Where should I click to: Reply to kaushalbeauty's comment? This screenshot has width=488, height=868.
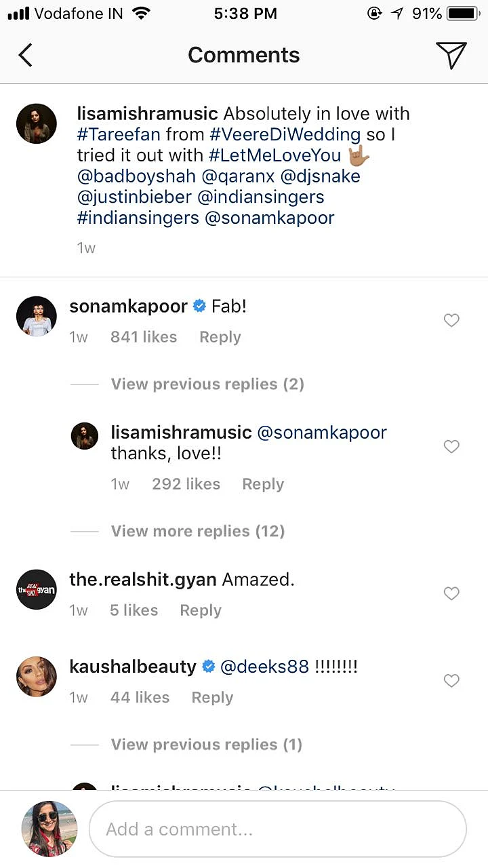(x=212, y=697)
